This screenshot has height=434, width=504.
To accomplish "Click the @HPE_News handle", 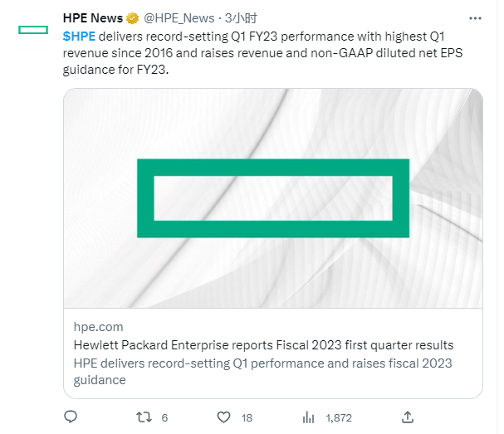I will (x=179, y=18).
